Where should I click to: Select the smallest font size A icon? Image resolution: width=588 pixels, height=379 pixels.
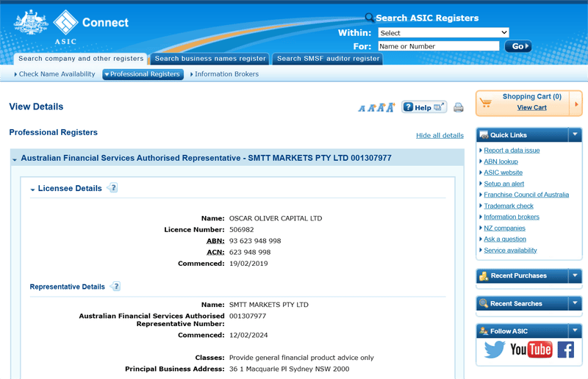[x=362, y=109]
